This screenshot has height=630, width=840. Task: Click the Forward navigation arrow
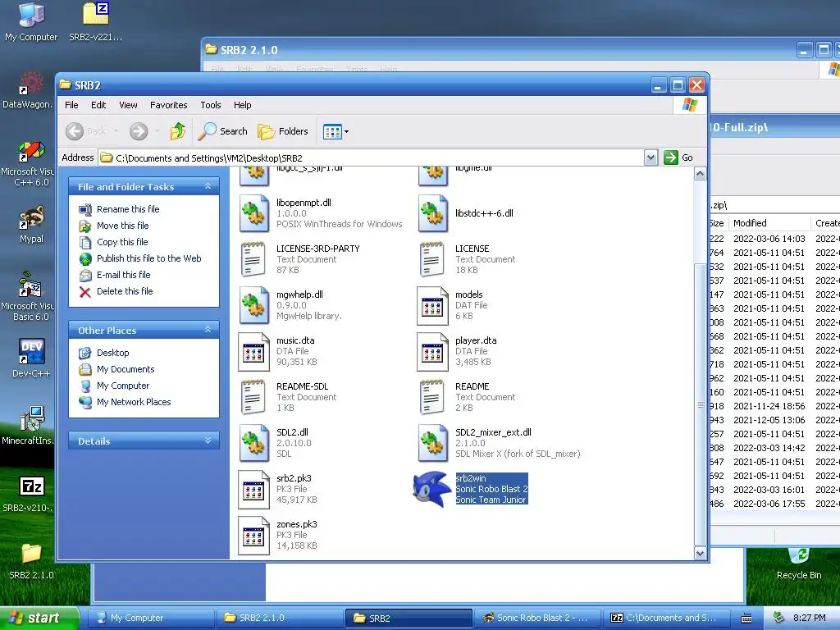(x=139, y=131)
